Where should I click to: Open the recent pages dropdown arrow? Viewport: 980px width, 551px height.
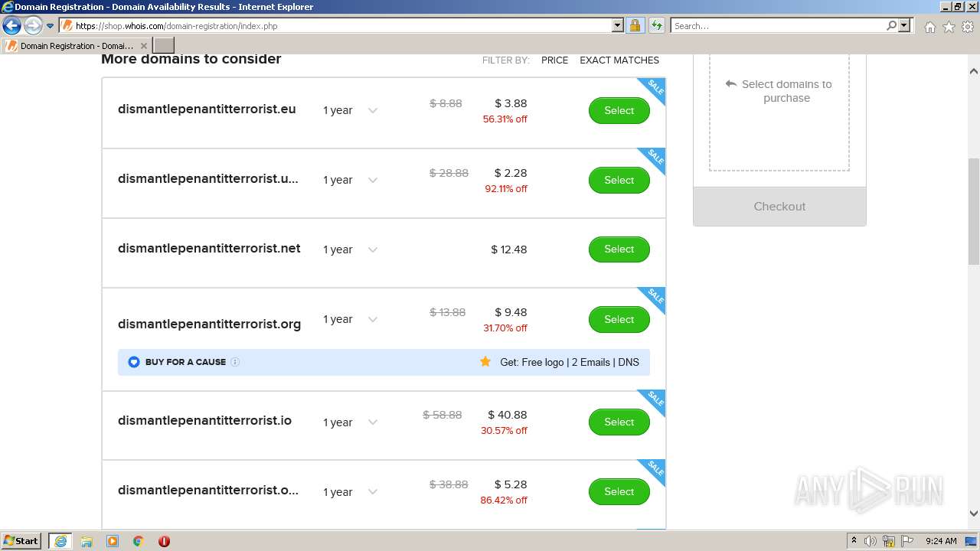(x=51, y=26)
